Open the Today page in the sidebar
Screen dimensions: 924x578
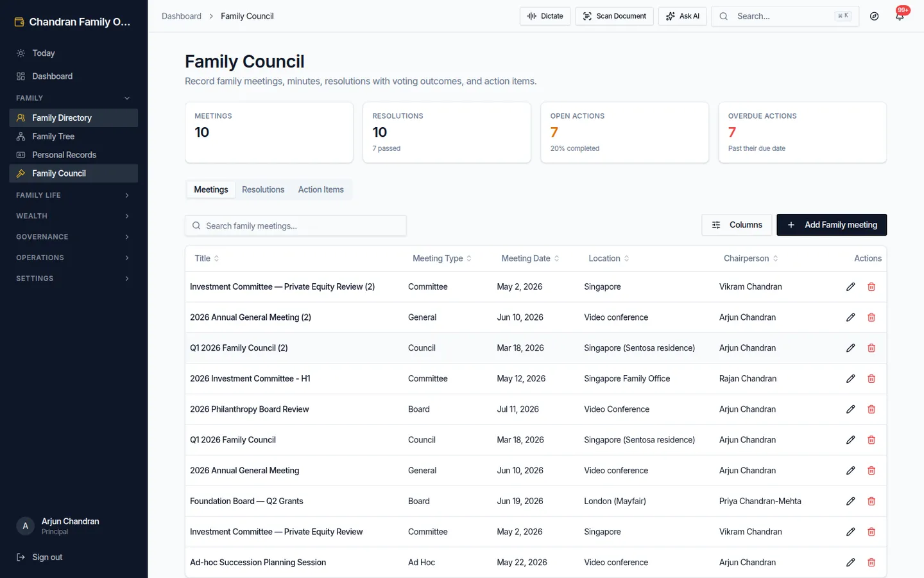pyautogui.click(x=74, y=53)
